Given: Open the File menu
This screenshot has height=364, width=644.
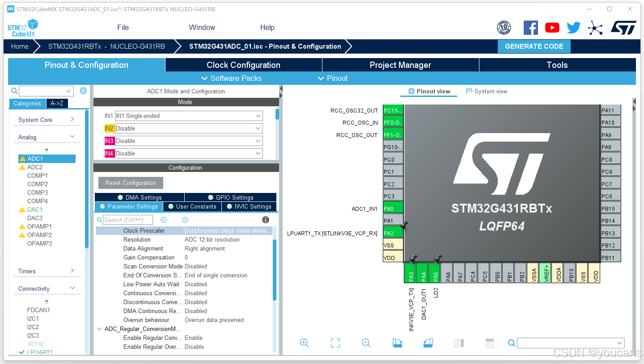Looking at the screenshot, I should click(x=123, y=27).
